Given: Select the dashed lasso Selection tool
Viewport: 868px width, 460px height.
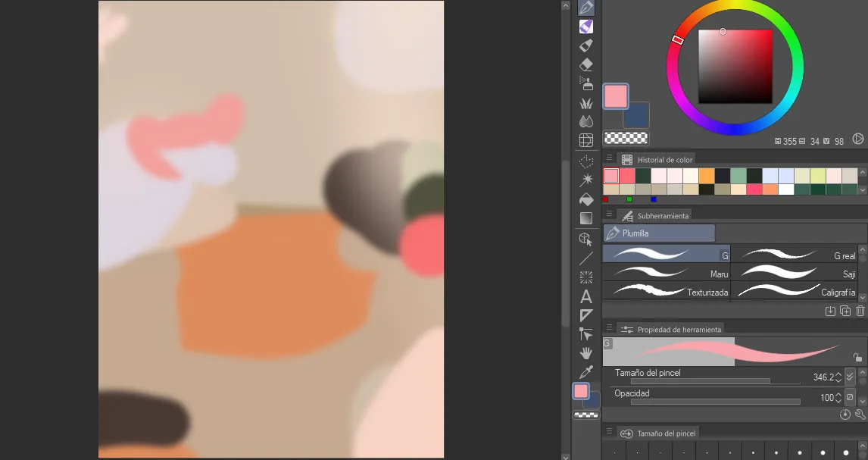Looking at the screenshot, I should pos(585,161).
